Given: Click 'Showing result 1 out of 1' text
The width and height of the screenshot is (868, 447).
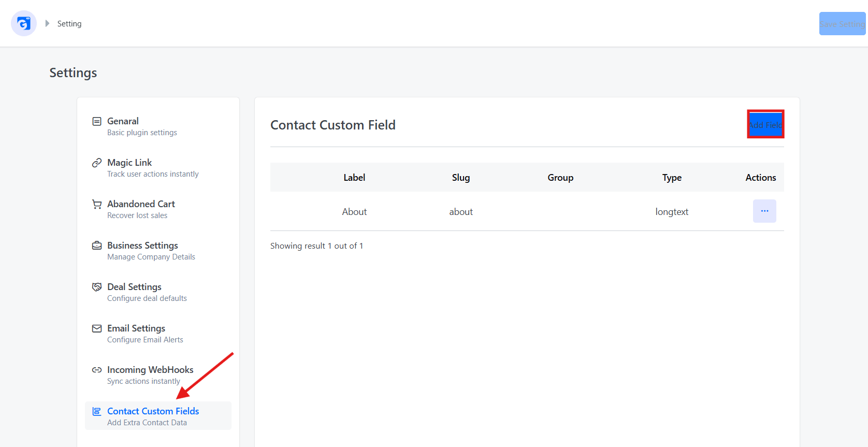Looking at the screenshot, I should pos(316,246).
